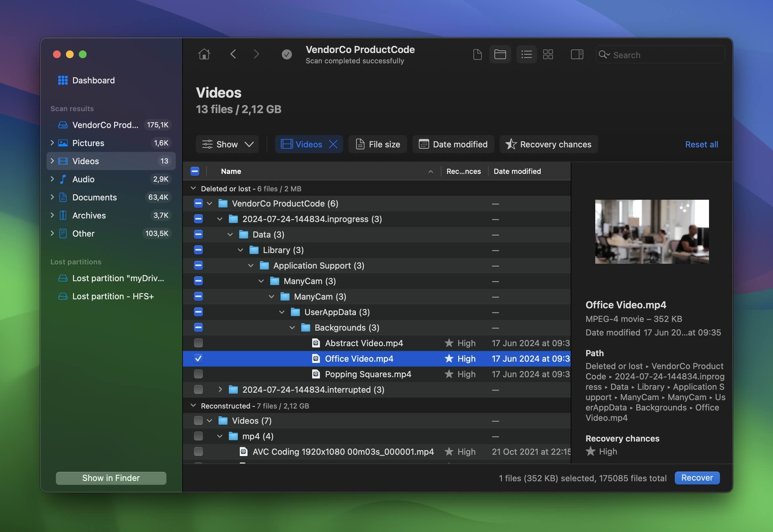773x532 pixels.
Task: Click Abstract Video.mp4 file icon
Action: point(315,343)
